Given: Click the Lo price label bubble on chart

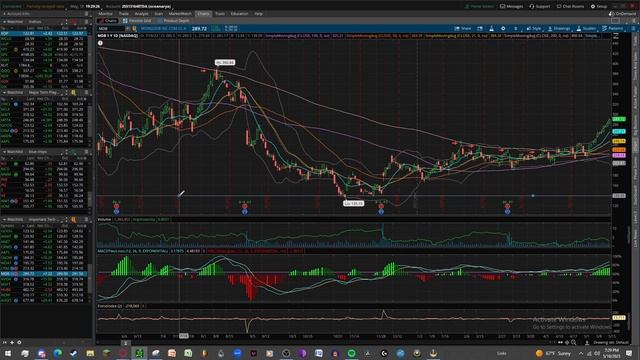Looking at the screenshot, I should (353, 203).
